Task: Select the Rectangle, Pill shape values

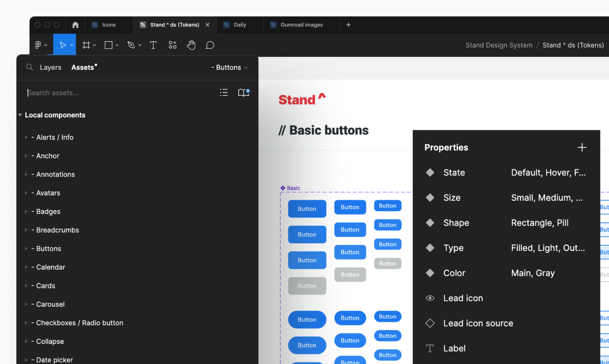Action: tap(540, 223)
